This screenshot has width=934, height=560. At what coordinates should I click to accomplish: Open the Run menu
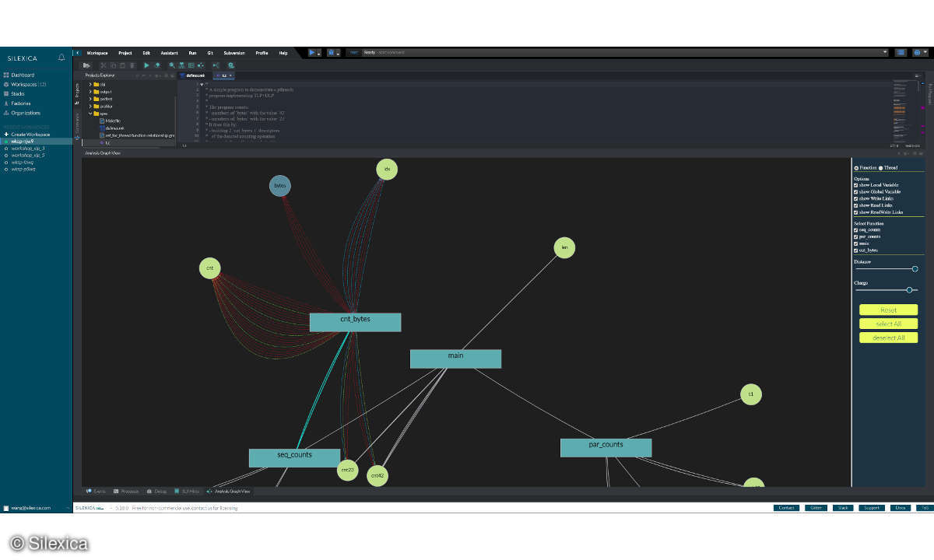point(192,53)
